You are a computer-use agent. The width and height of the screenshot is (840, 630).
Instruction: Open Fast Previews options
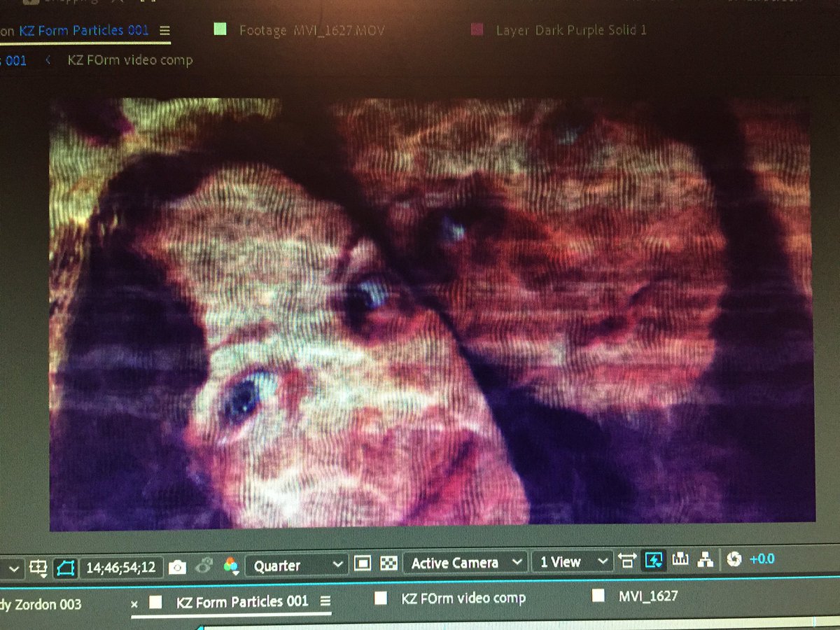click(x=653, y=560)
